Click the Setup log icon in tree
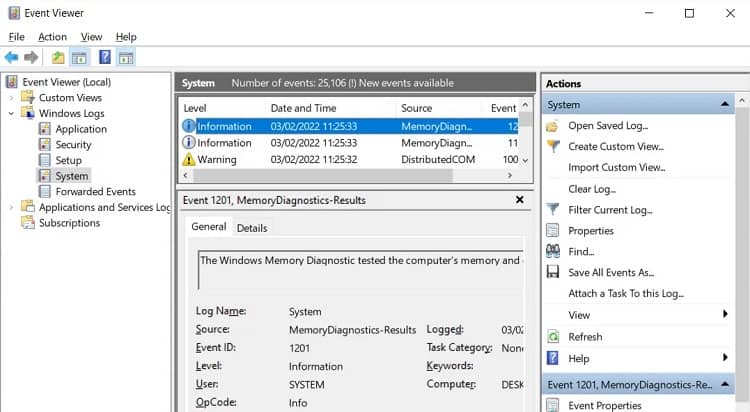Screen dimensions: 750x412 44,160
